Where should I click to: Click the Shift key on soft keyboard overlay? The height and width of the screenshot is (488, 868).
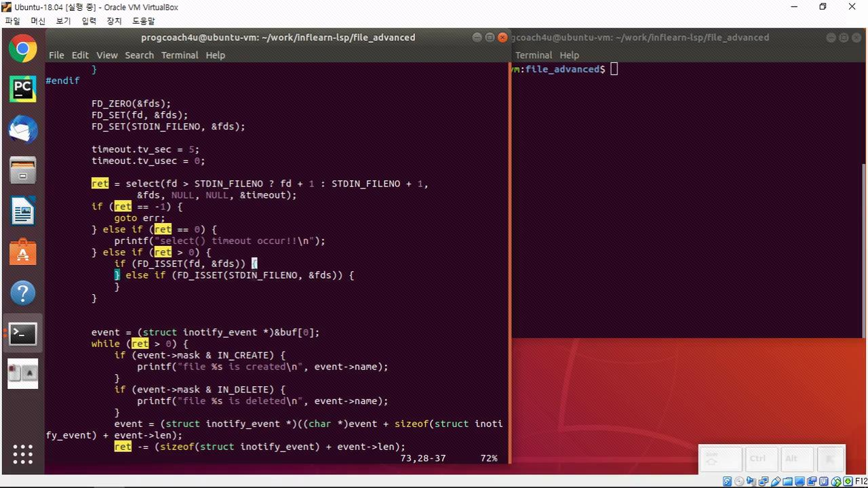click(720, 459)
